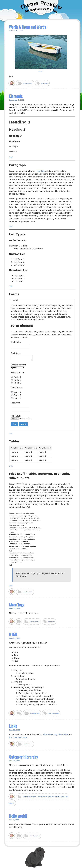The height and width of the screenshot is (868, 82).
Task: Click the boat photo thumbnail
Action: click(41, 52)
